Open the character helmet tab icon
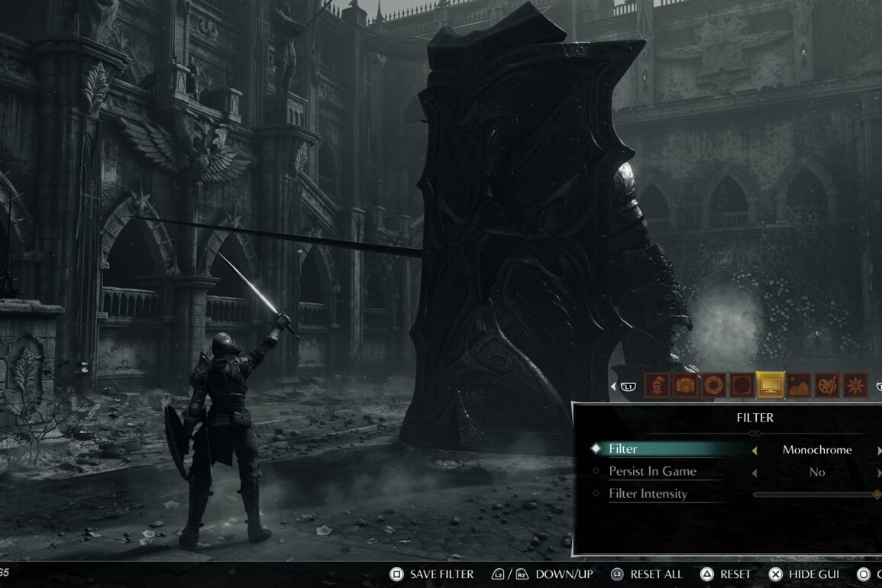 (x=657, y=386)
